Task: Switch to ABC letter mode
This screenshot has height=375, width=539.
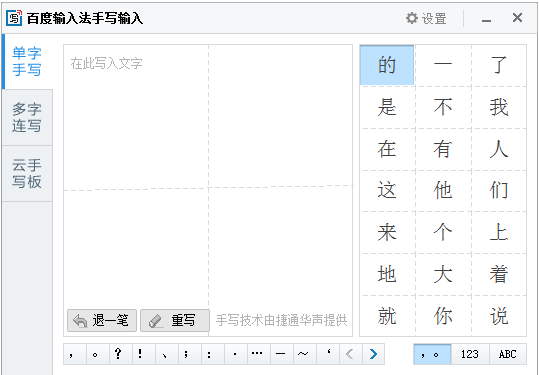Action: [508, 354]
